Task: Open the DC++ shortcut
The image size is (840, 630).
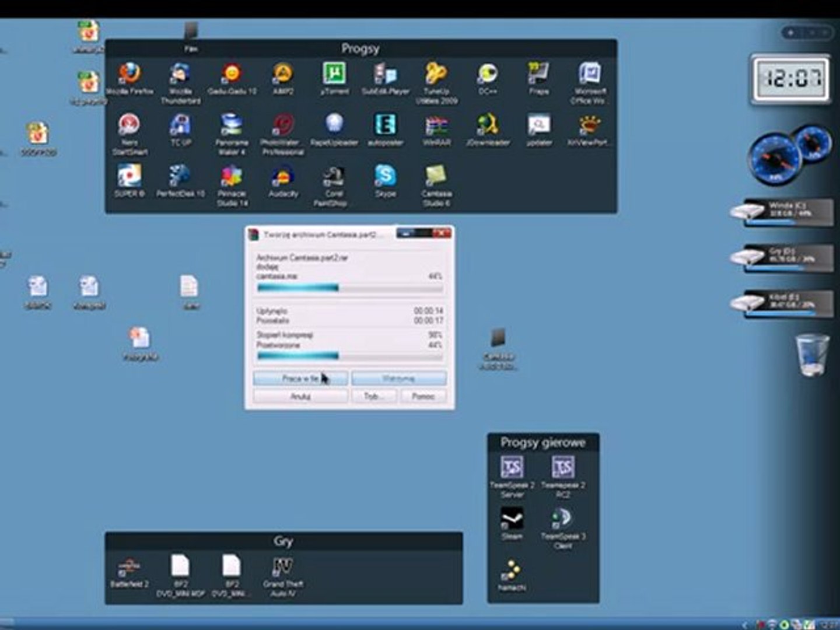Action: coord(488,79)
